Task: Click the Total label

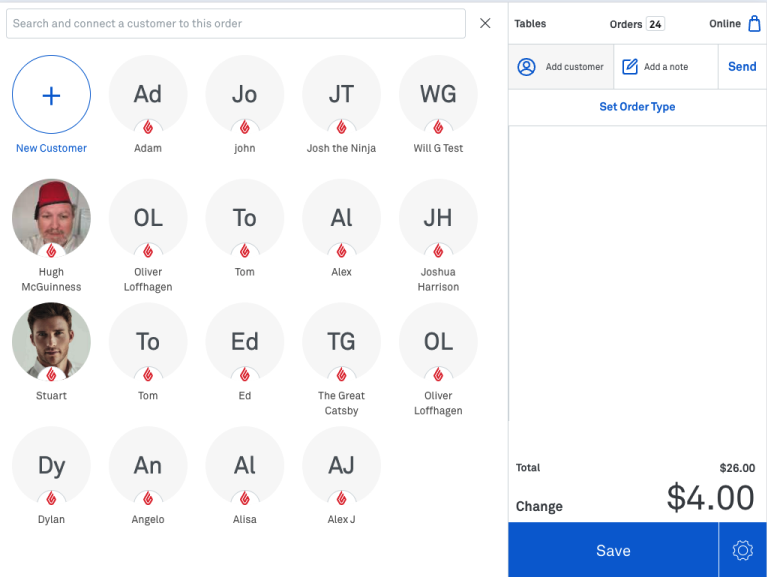Action: [528, 467]
